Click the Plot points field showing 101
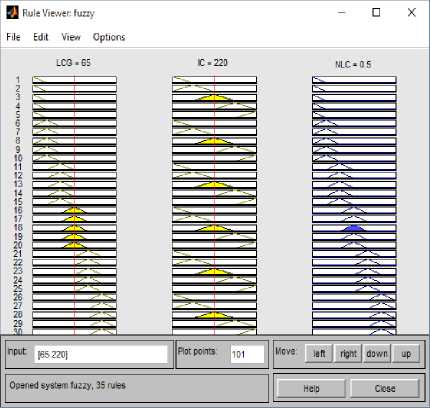The image size is (430, 408). [x=247, y=354]
